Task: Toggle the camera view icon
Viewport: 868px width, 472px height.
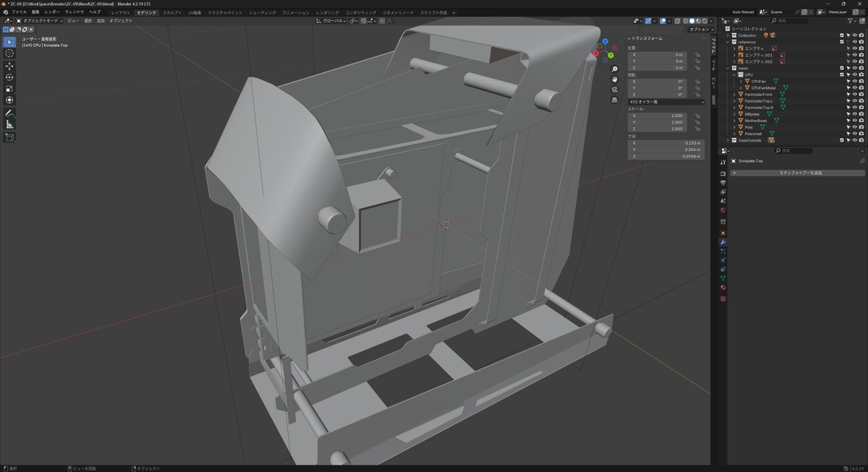Action: click(x=614, y=90)
